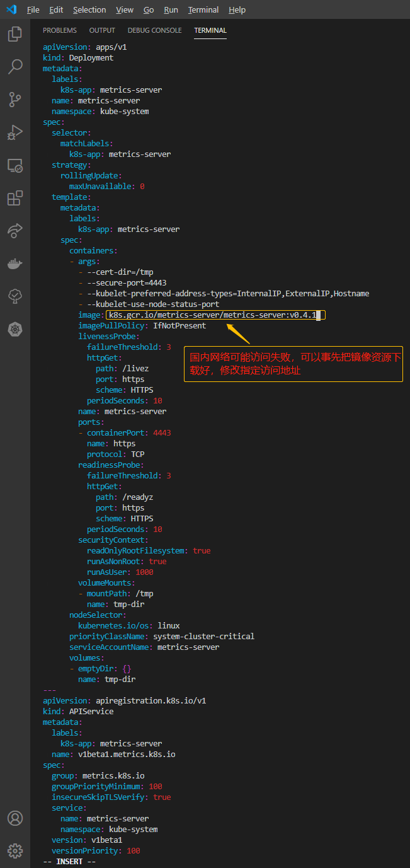The height and width of the screenshot is (868, 410).
Task: Open the File menu
Action: (x=33, y=9)
